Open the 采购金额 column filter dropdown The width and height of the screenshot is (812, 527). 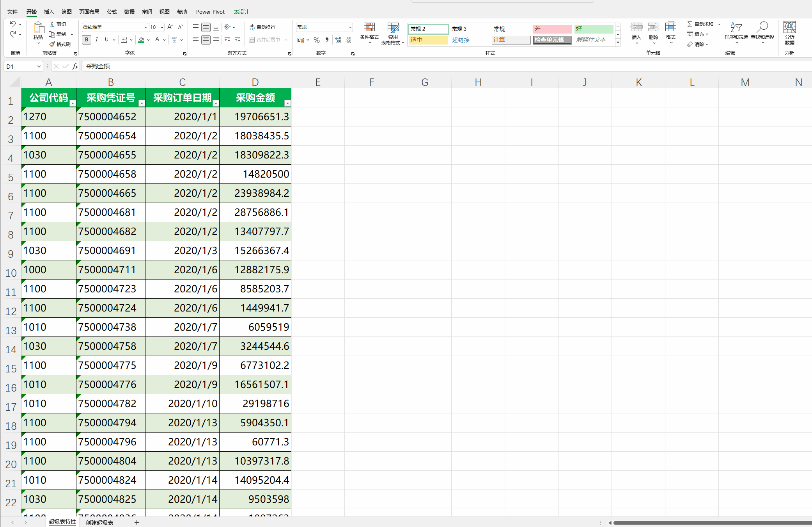click(x=287, y=103)
